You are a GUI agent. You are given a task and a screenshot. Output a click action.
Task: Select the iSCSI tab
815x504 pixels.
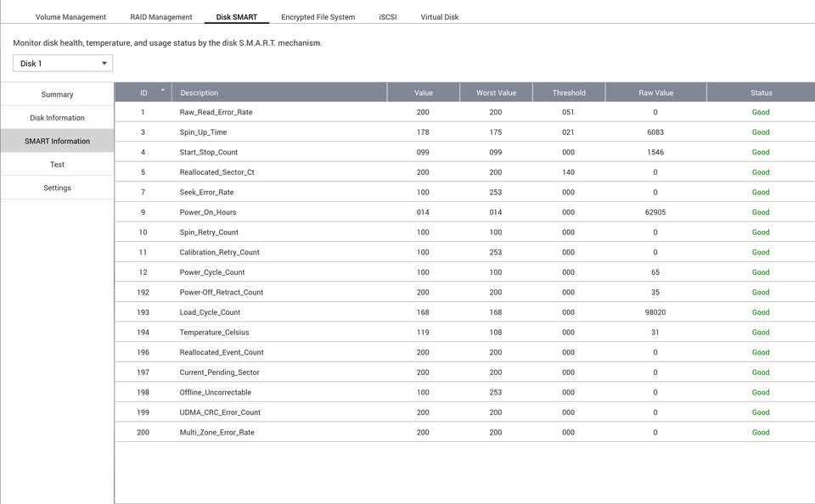388,17
